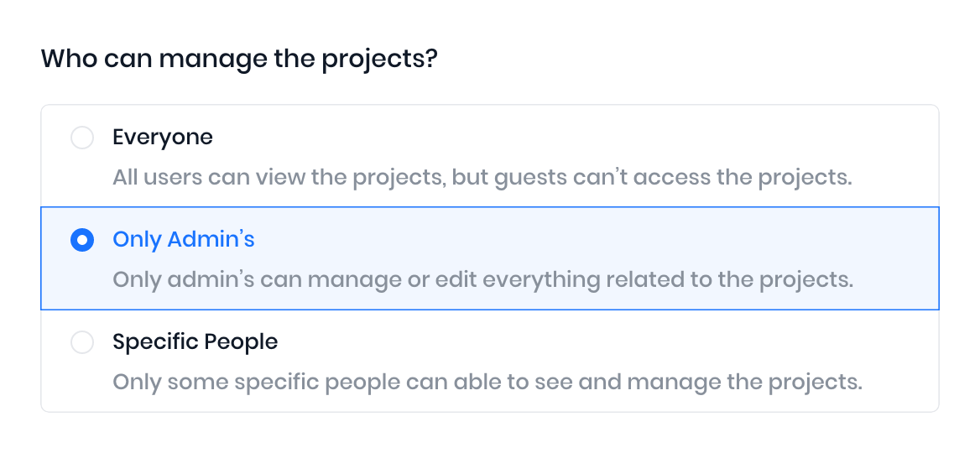Click the Specific People label text

pyautogui.click(x=195, y=342)
